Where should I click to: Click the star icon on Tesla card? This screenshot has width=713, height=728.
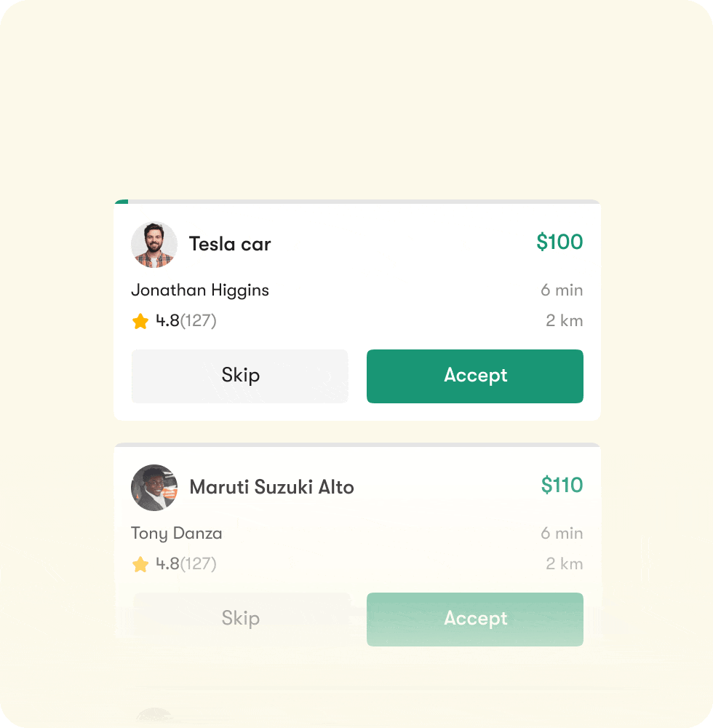140,321
